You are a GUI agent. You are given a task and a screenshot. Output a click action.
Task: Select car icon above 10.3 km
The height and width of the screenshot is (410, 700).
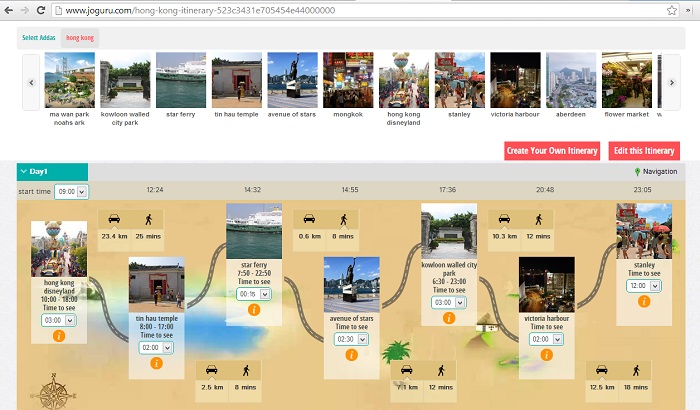point(504,219)
